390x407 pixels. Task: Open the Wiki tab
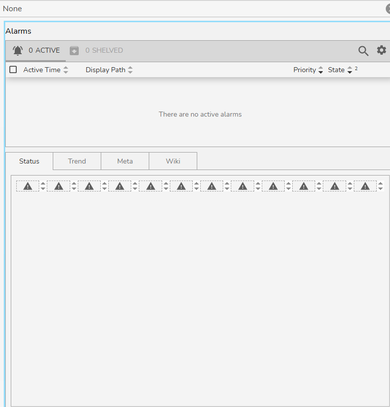173,161
